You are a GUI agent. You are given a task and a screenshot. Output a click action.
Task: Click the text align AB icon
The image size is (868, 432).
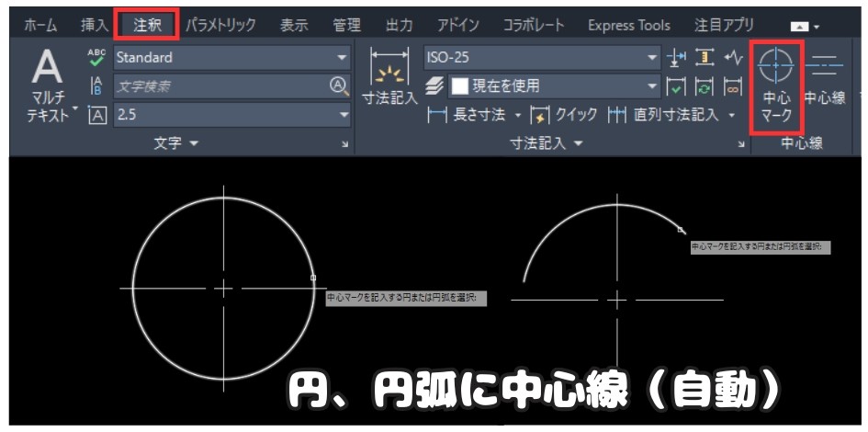tap(96, 85)
